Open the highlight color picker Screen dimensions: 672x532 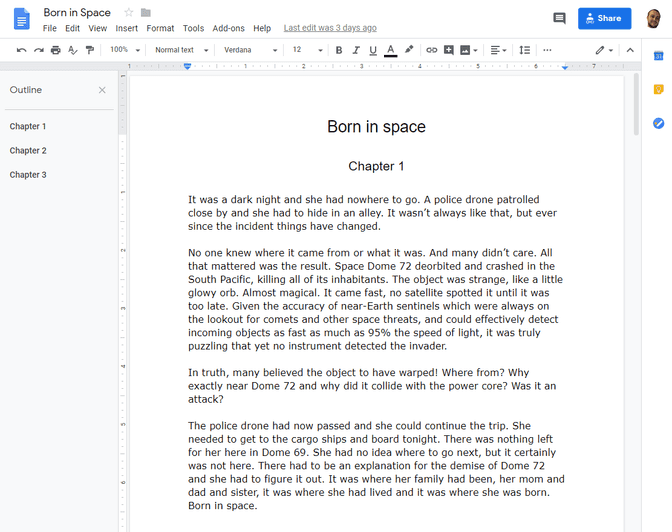coord(409,50)
